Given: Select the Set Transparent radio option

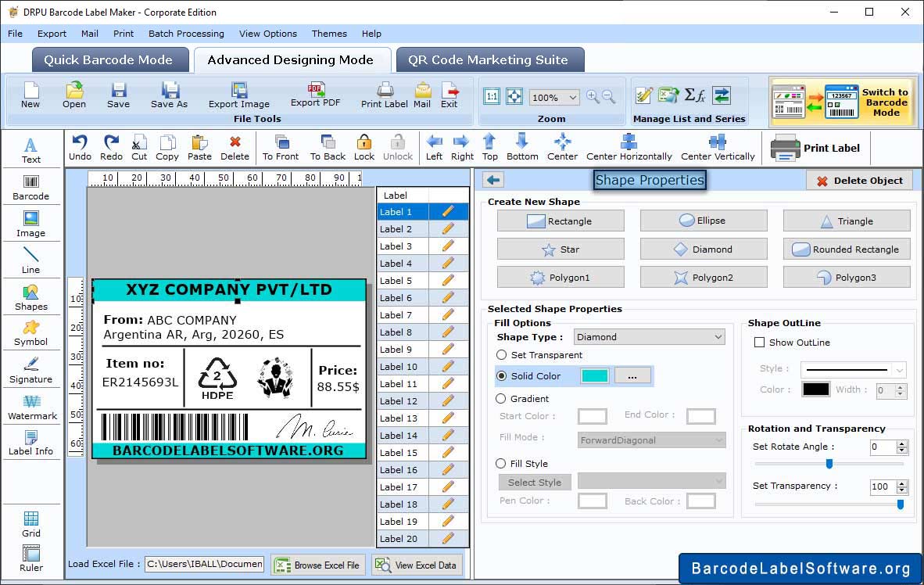Looking at the screenshot, I should click(x=502, y=355).
